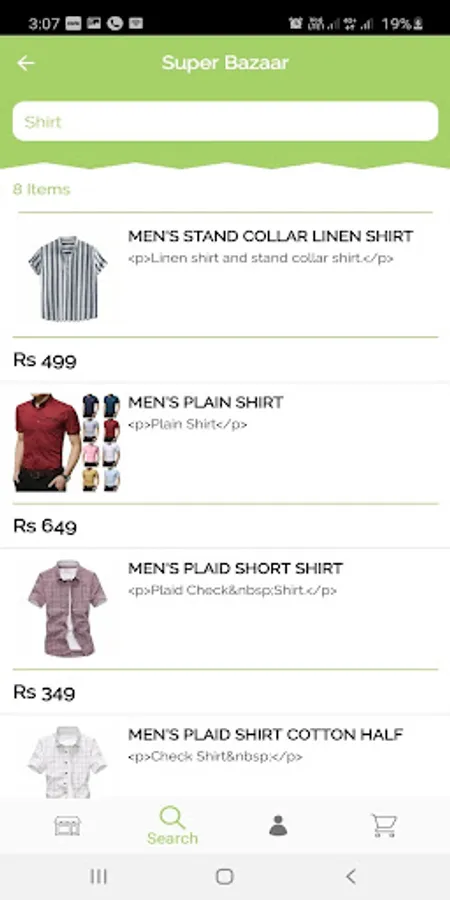Select red plain shirt thumbnail
Screen dimensions: 450x900
click(67, 442)
